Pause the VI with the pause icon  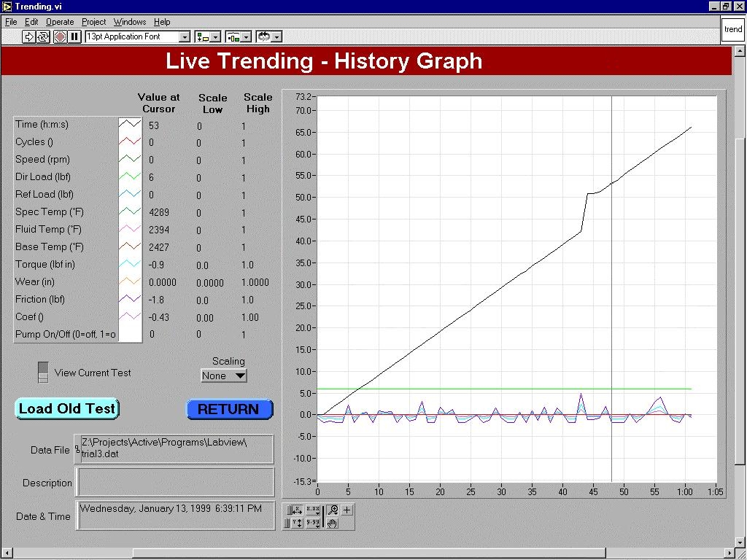tap(74, 36)
